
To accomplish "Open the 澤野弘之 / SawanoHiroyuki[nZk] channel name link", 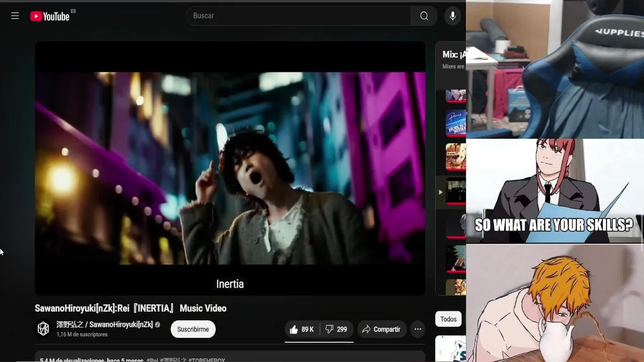I will click(105, 325).
